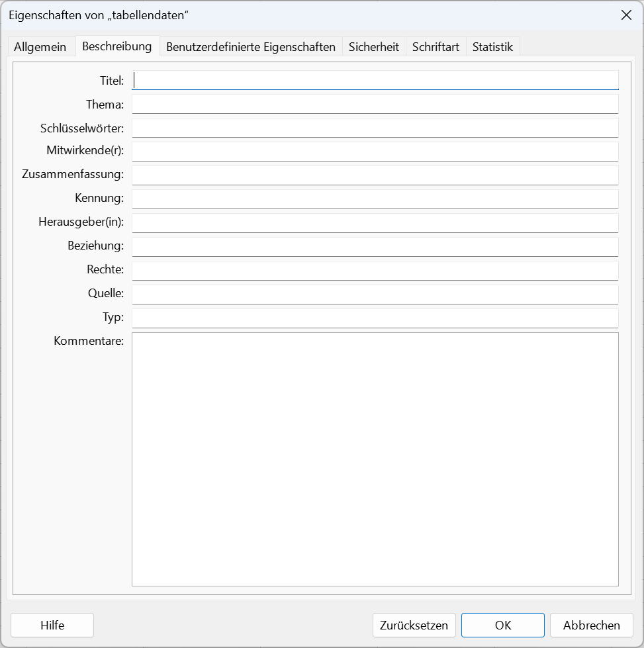The image size is (644, 648).
Task: Open the Benutzerdefinierte Eigenschaften tab
Action: tap(251, 47)
